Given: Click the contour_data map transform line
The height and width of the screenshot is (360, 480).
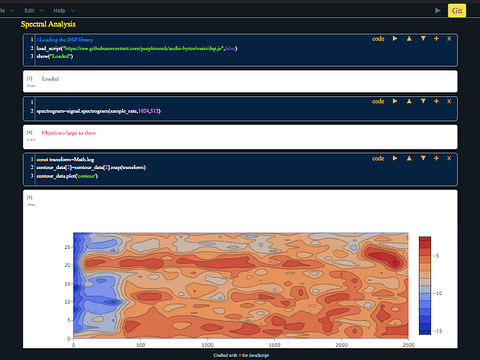Looking at the screenshot, I should 91,167.
